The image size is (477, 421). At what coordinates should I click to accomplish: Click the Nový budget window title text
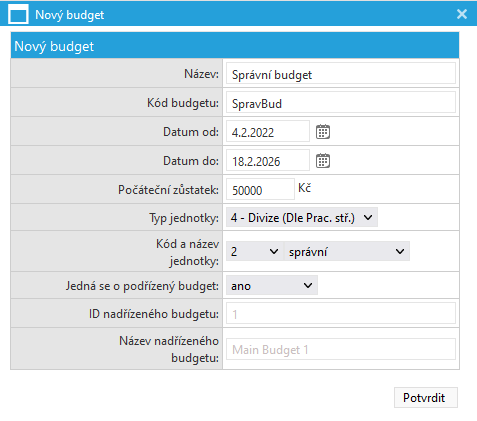point(69,15)
